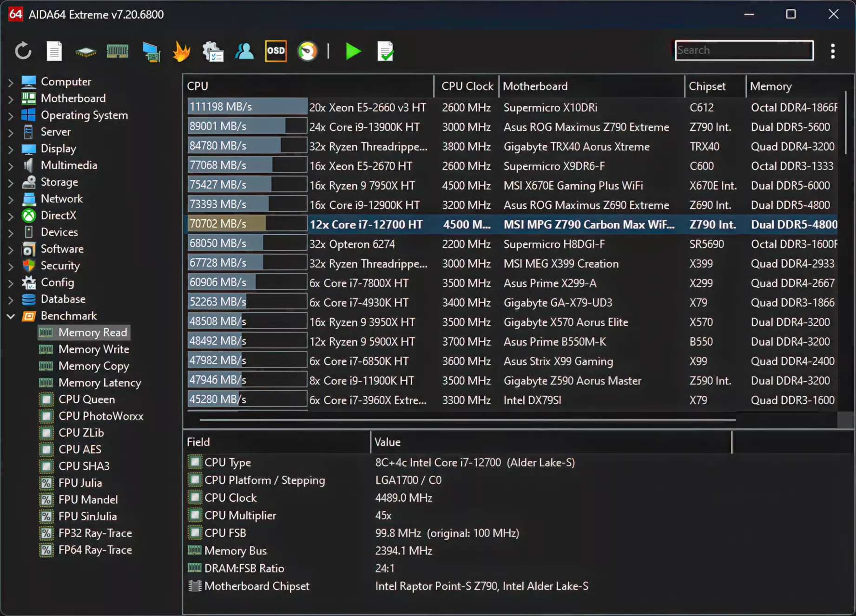The width and height of the screenshot is (856, 616).
Task: Select CPU Queen benchmark item
Action: (x=86, y=400)
